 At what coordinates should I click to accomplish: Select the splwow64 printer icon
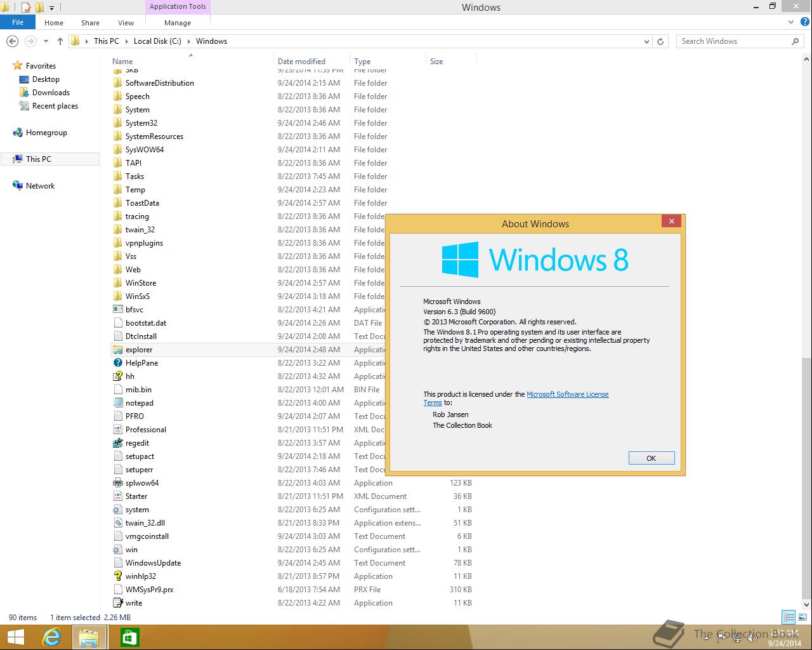(117, 483)
